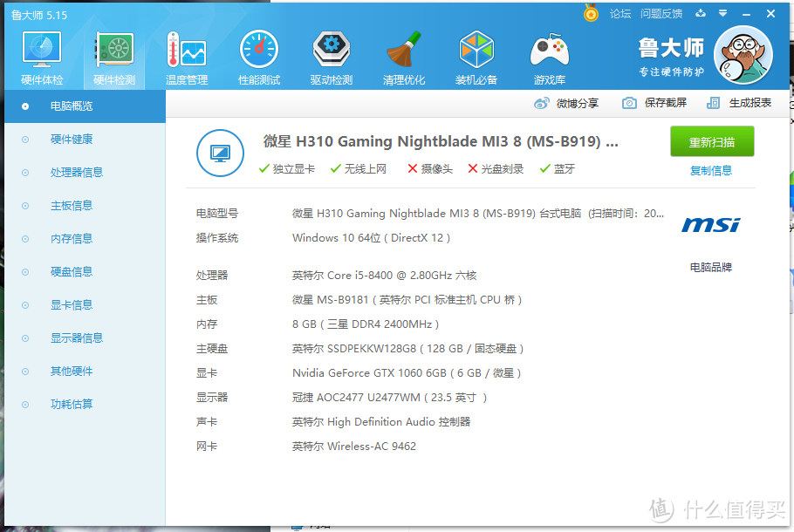
Task: Click the 鲁大师 专注硬件防护 brand logo
Action: [671, 57]
